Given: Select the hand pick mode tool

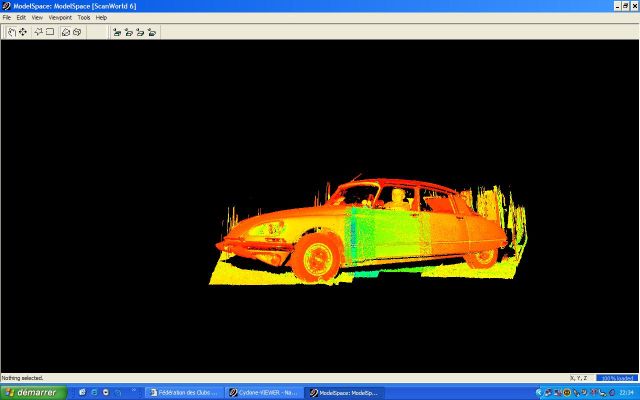Looking at the screenshot, I should (11, 32).
